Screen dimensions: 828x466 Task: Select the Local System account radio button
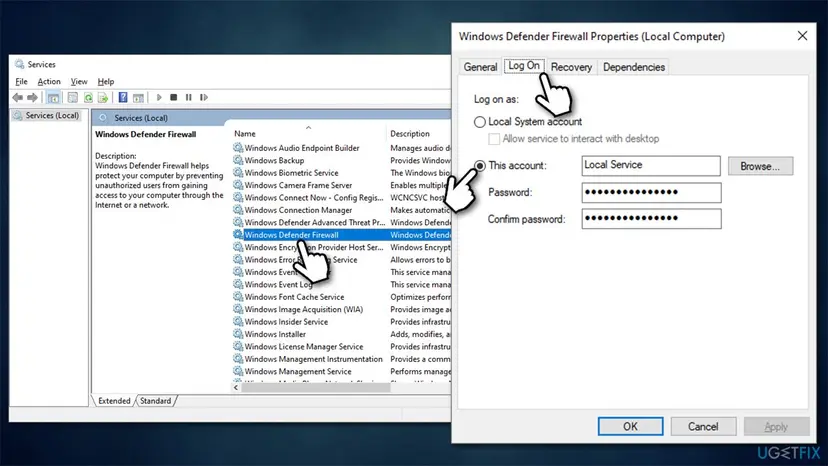point(479,122)
